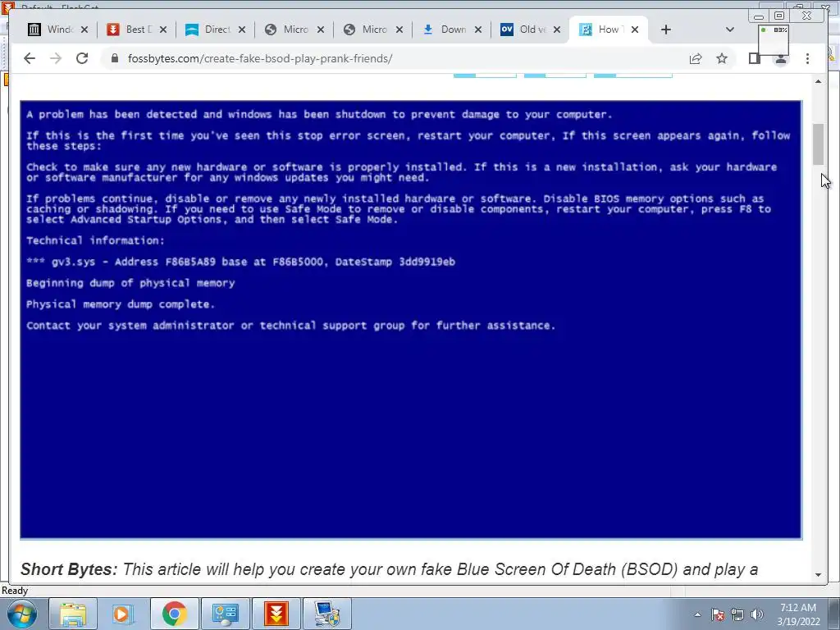View site info via the lock icon

coord(114,58)
